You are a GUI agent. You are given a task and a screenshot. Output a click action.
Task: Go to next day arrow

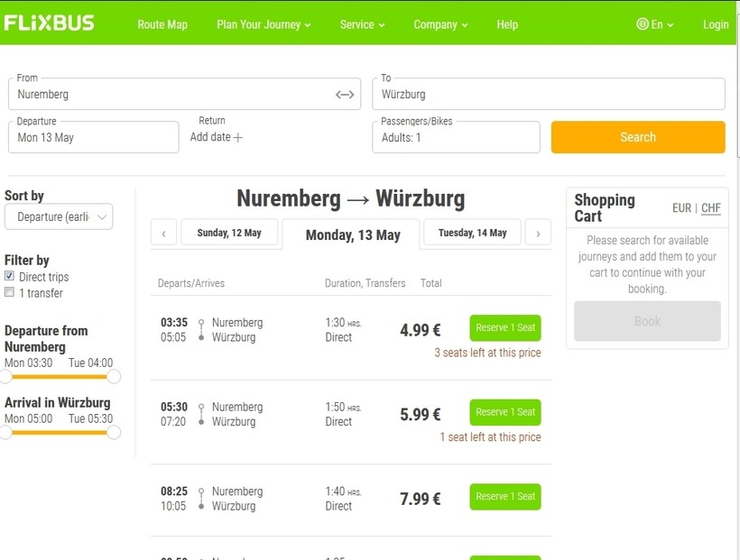coord(538,234)
